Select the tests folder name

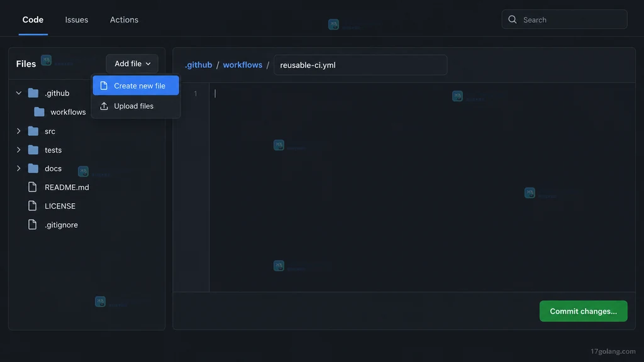click(x=53, y=150)
